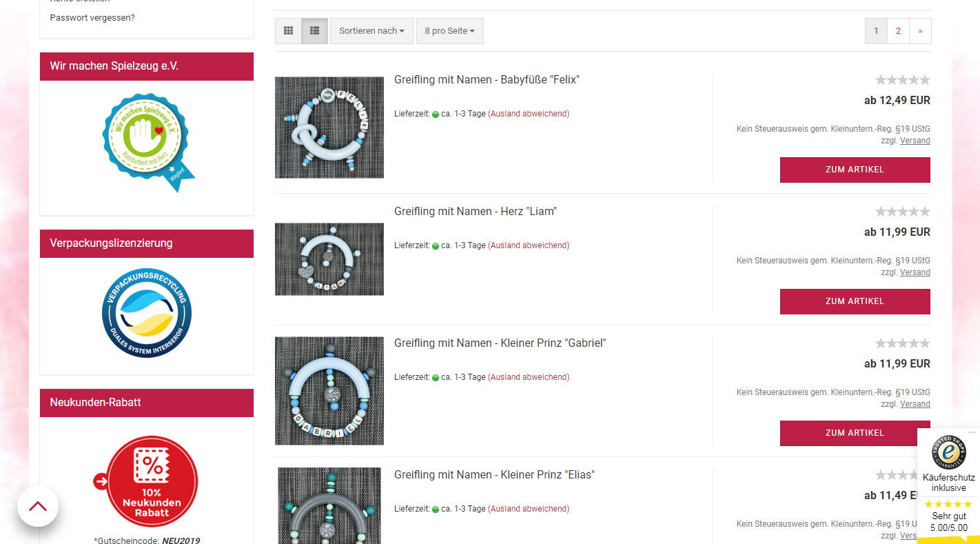Open the 8 pro Seite dropdown
The image size is (980, 544).
tap(450, 31)
